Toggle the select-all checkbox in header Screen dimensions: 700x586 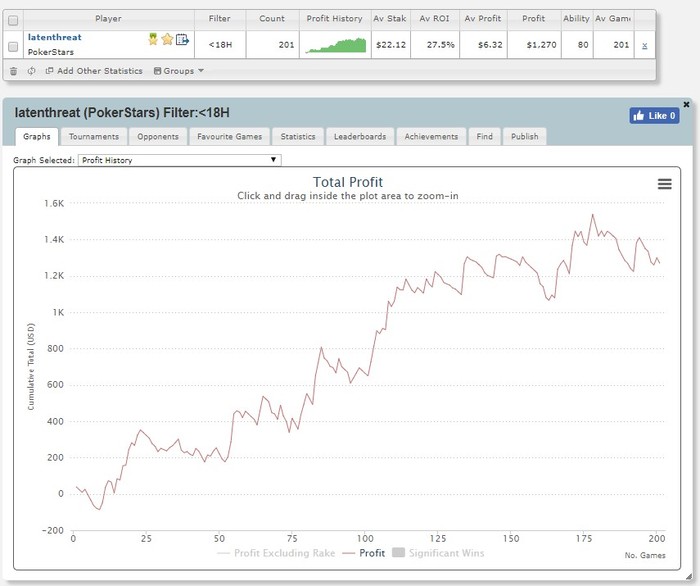point(13,20)
